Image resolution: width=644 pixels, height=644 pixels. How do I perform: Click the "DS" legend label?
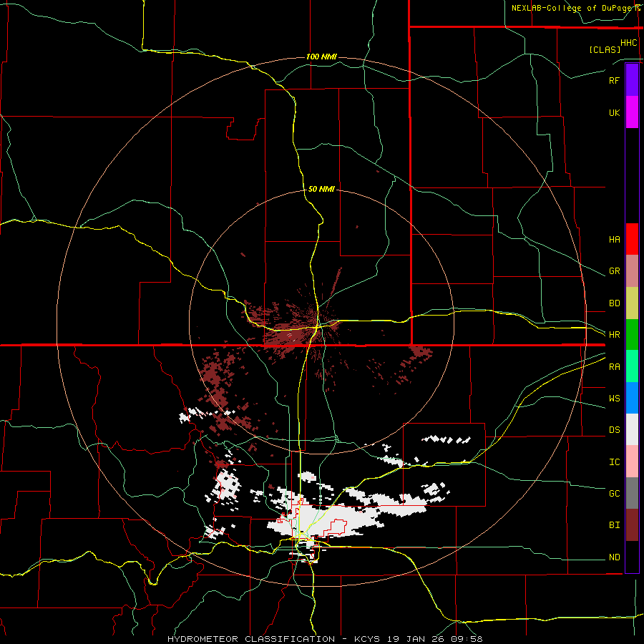(x=615, y=429)
